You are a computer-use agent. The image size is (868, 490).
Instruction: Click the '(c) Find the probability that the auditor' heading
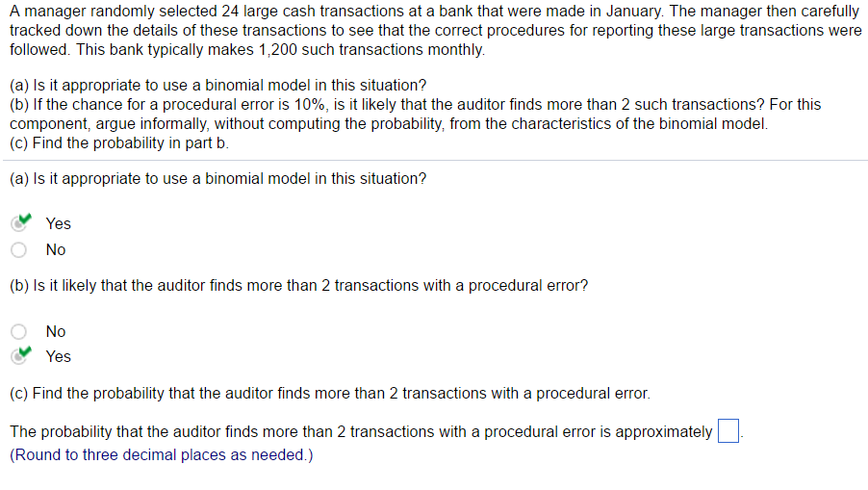click(329, 394)
